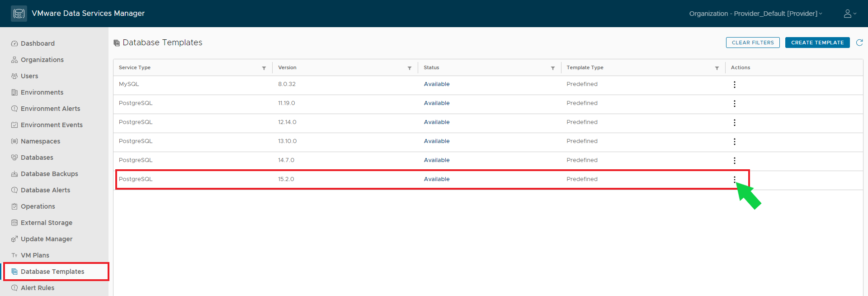Click the Users people icon
Screen dimensions: 868x296
[14, 76]
